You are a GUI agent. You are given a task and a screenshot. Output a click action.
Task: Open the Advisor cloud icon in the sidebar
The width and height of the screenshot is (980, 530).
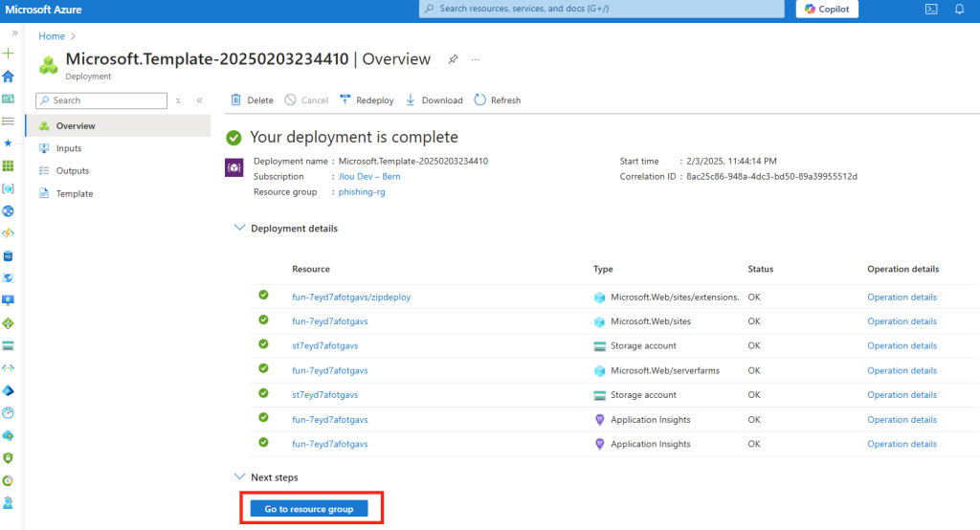click(x=8, y=435)
